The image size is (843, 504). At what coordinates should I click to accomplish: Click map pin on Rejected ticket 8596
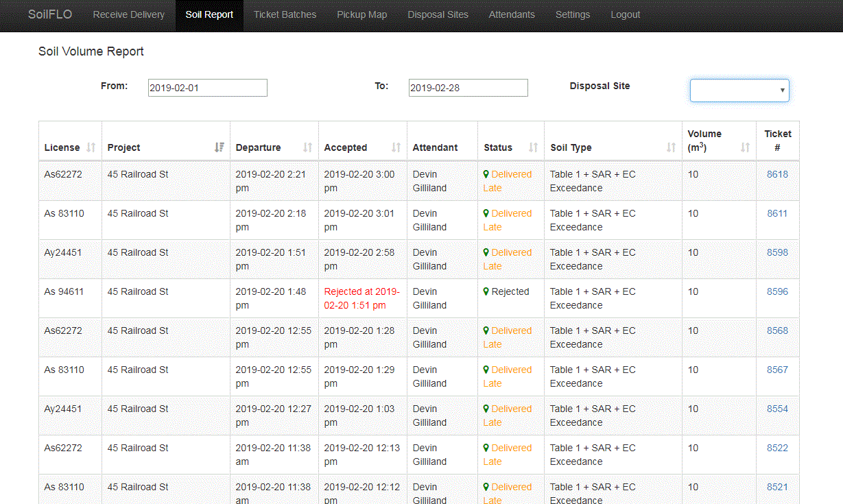486,291
